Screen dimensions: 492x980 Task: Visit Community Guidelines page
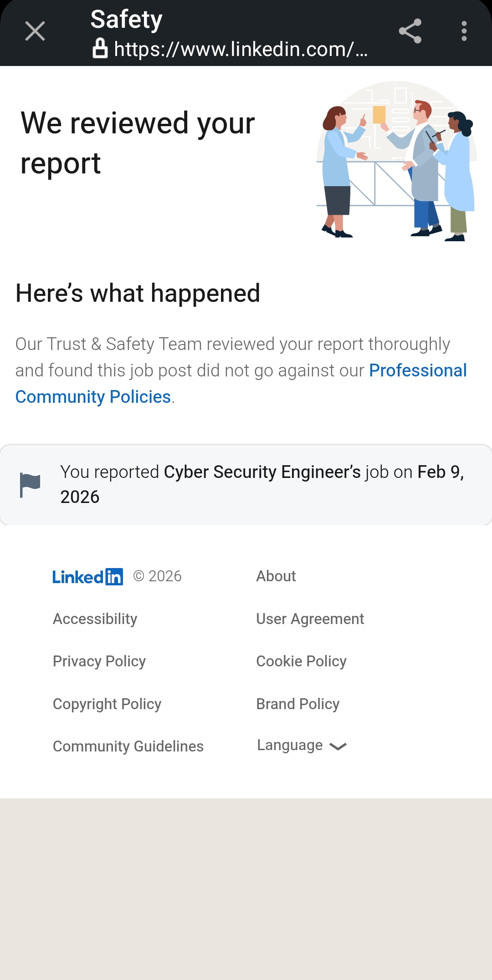pos(128,746)
